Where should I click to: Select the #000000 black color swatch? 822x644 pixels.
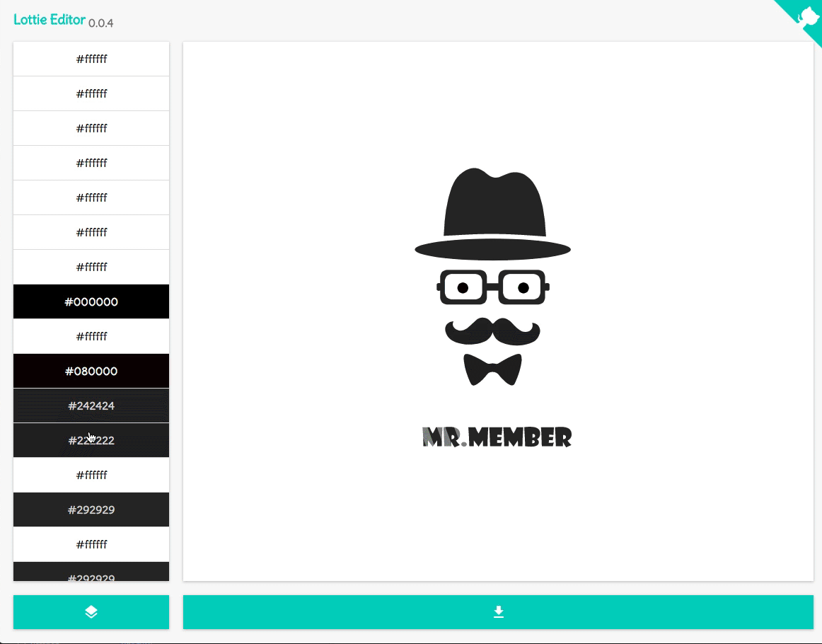91,302
